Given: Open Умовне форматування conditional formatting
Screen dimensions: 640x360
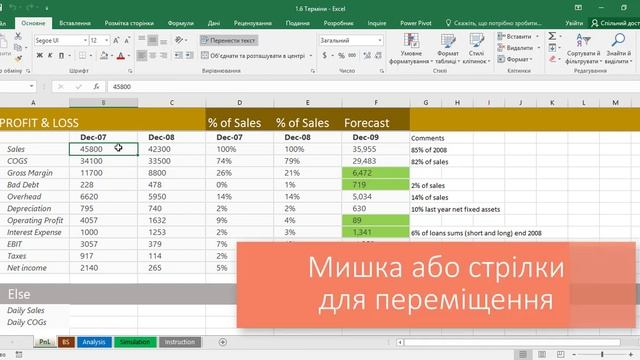Looking at the screenshot, I should [411, 49].
